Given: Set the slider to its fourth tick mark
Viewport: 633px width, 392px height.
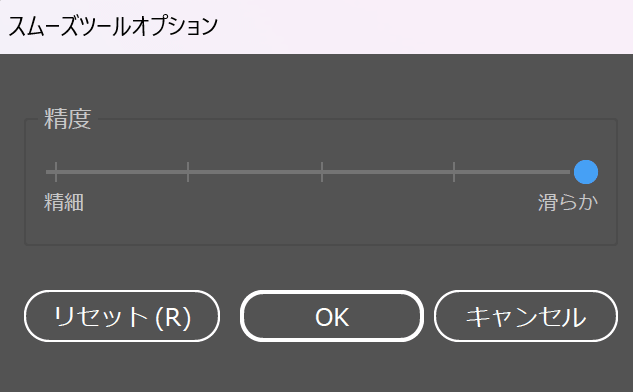Looking at the screenshot, I should point(454,172).
